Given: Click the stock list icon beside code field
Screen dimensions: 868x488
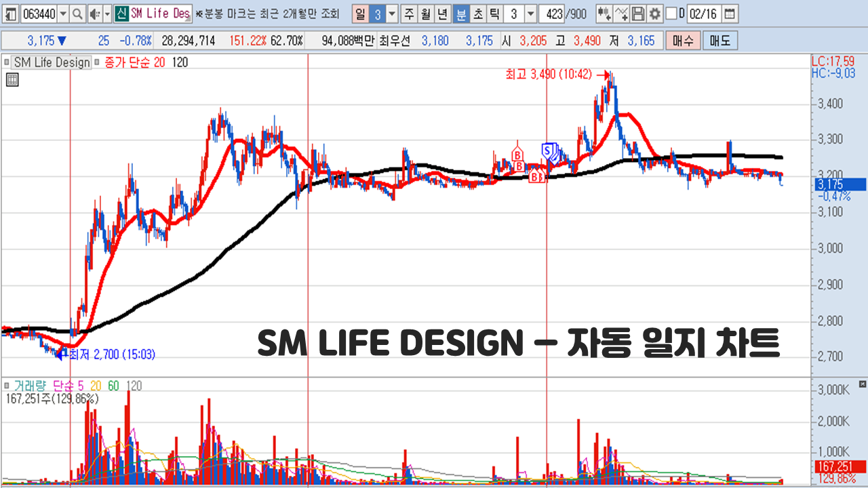Looking at the screenshot, I should 12,14.
